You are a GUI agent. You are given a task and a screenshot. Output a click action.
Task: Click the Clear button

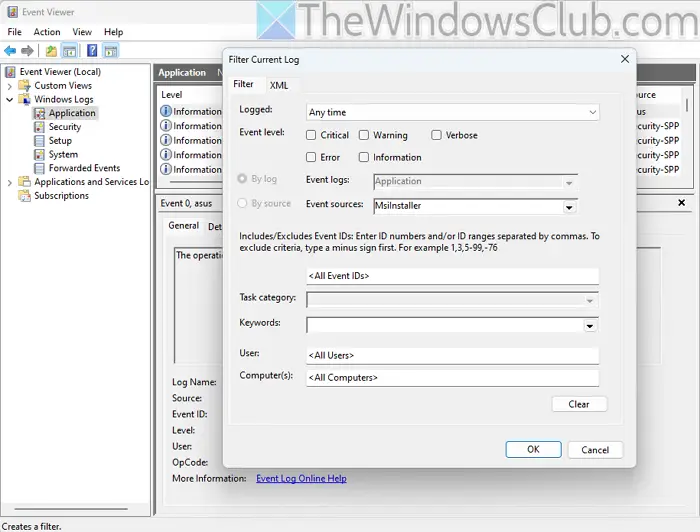point(579,404)
